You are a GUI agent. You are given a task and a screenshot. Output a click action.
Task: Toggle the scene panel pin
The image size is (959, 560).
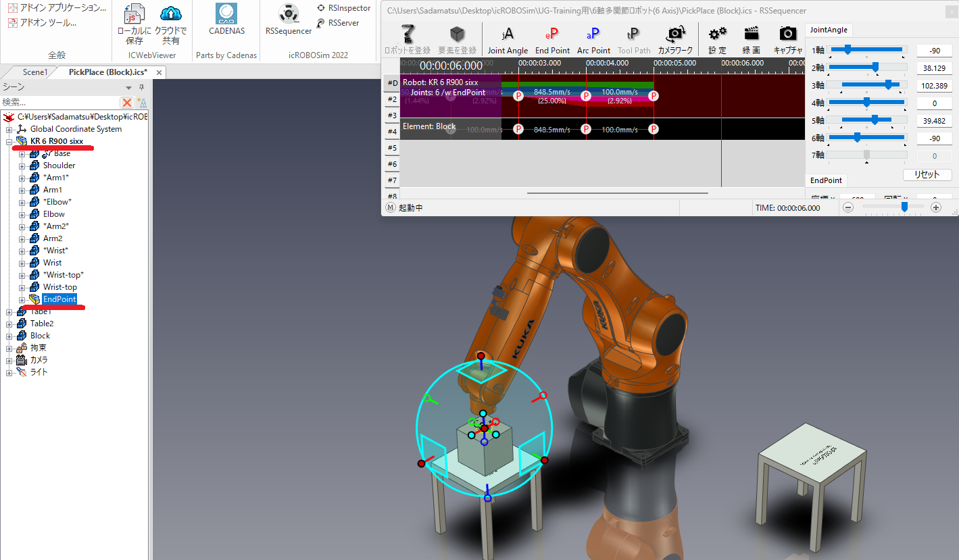click(x=141, y=87)
